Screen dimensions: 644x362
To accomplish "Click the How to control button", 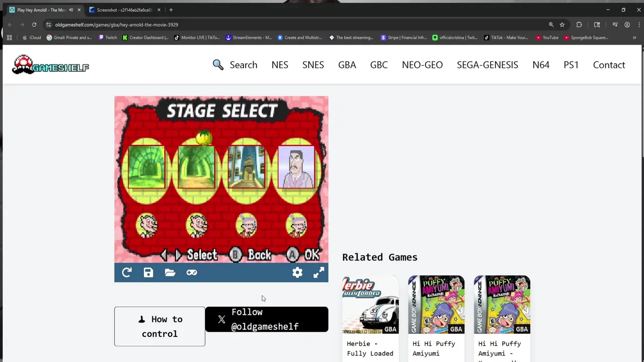I will pos(159,326).
